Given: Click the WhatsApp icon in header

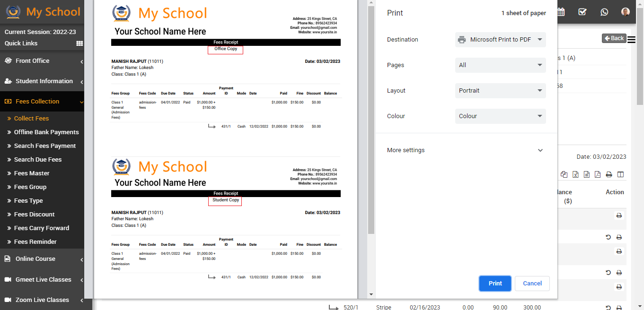Looking at the screenshot, I should click(604, 12).
